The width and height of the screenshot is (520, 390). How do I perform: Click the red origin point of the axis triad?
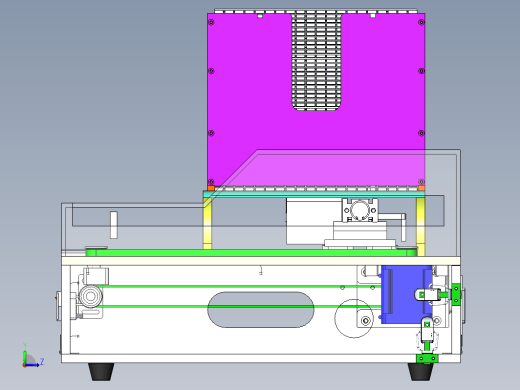click(x=24, y=366)
